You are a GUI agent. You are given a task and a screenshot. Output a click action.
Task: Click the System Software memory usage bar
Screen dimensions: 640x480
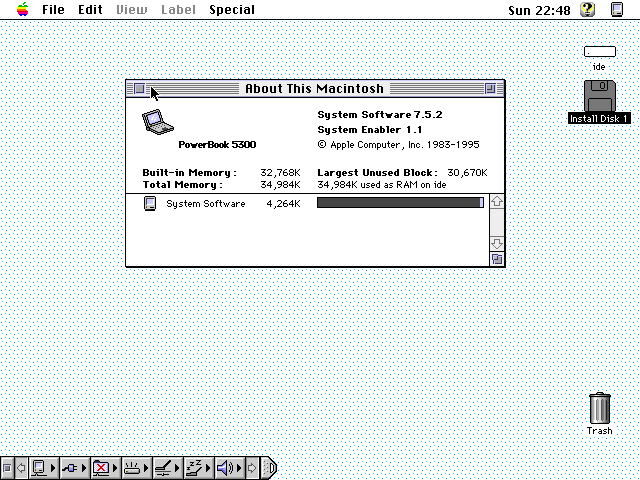(399, 203)
